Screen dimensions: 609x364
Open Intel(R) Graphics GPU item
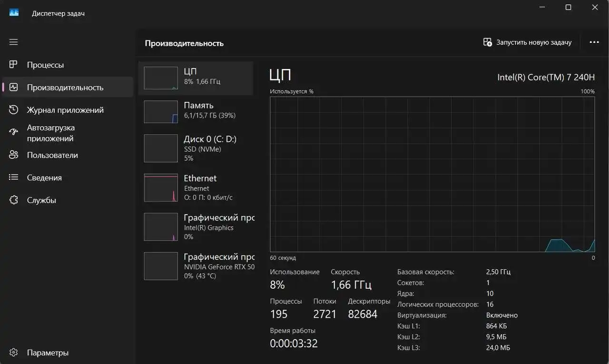pos(196,226)
